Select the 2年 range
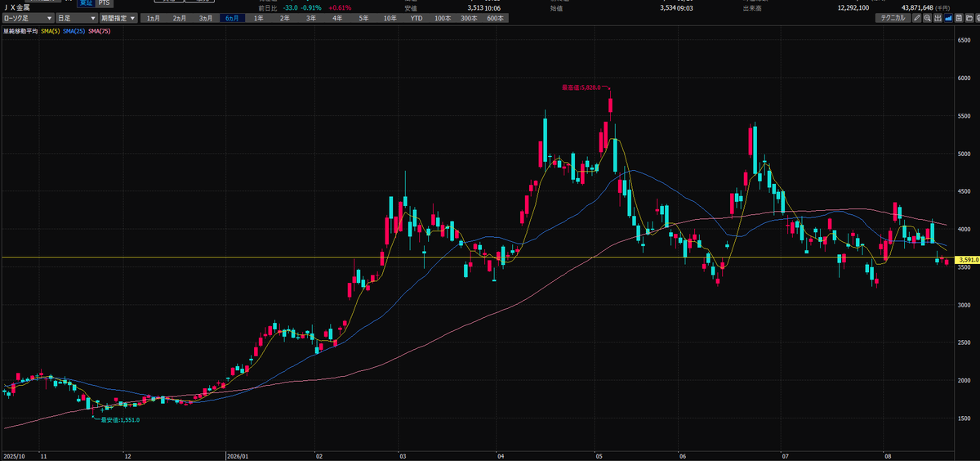The width and height of the screenshot is (980, 461). pyautogui.click(x=284, y=18)
